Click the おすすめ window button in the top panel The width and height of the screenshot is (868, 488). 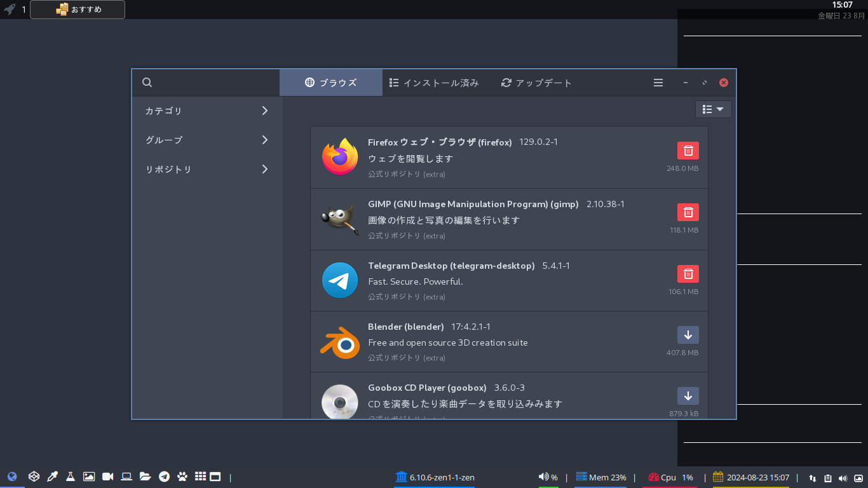click(x=78, y=10)
